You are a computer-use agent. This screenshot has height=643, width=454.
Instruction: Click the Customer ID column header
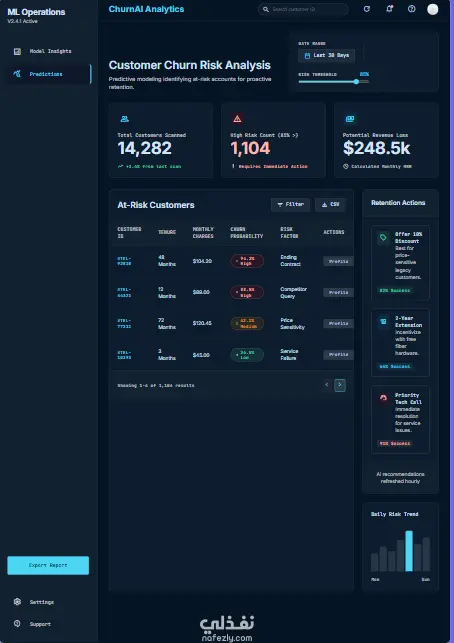point(129,233)
